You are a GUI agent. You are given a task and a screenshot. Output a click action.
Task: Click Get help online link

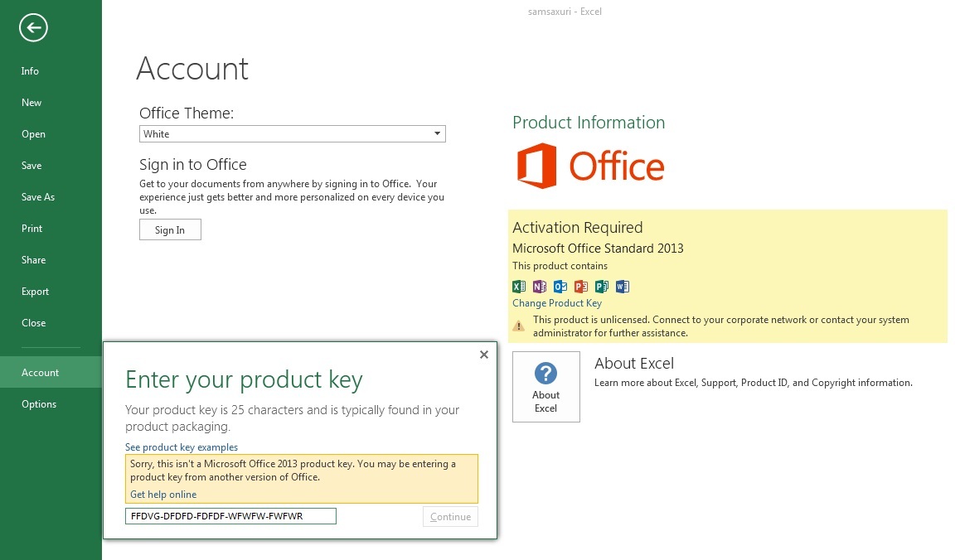pyautogui.click(x=163, y=495)
